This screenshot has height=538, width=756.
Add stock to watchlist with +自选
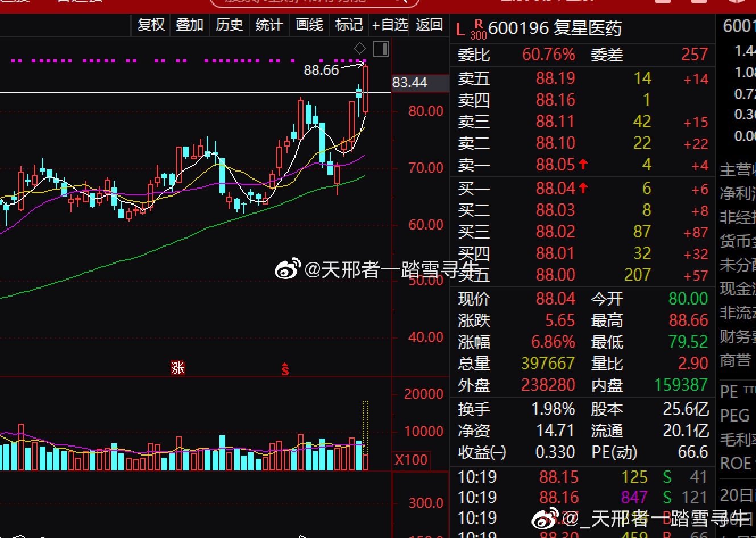(390, 25)
